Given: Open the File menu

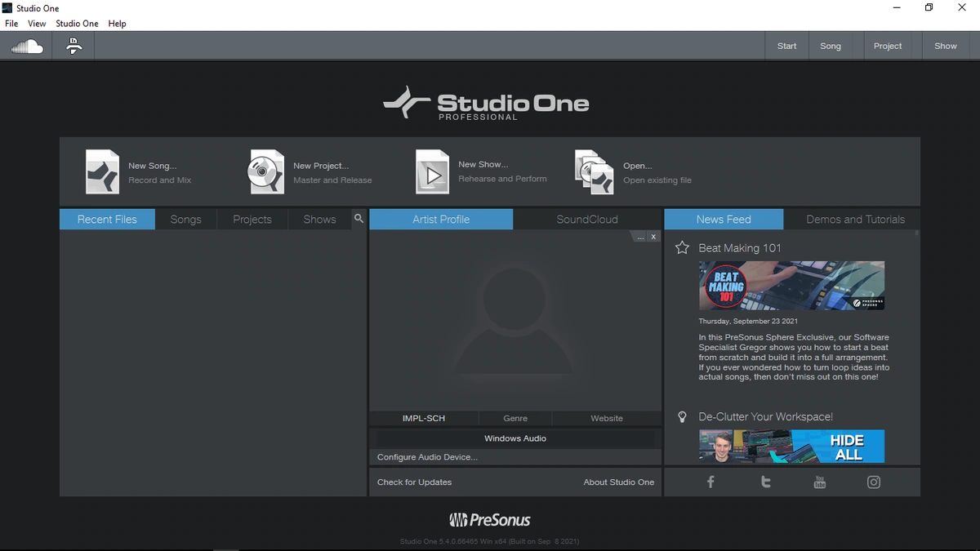Looking at the screenshot, I should (x=11, y=24).
